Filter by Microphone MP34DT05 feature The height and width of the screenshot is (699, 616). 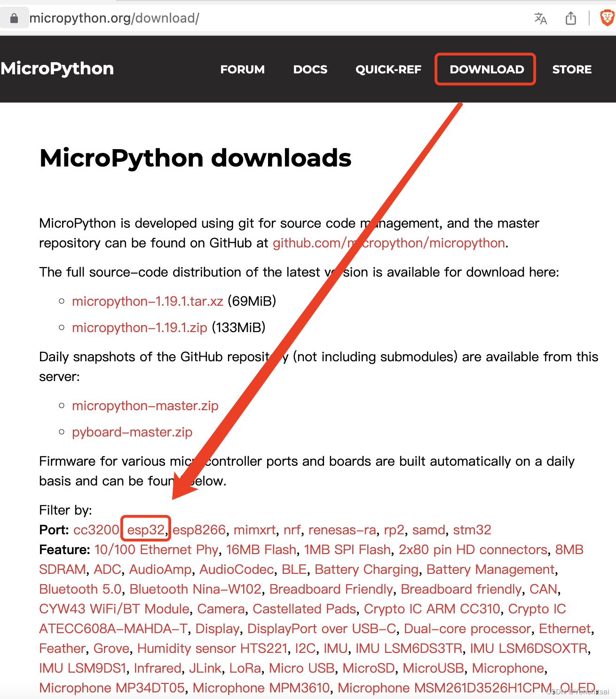pos(112,688)
